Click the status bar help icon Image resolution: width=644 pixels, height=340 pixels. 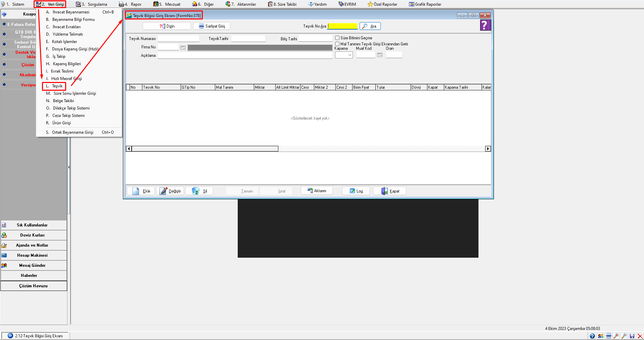pyautogui.click(x=592, y=336)
